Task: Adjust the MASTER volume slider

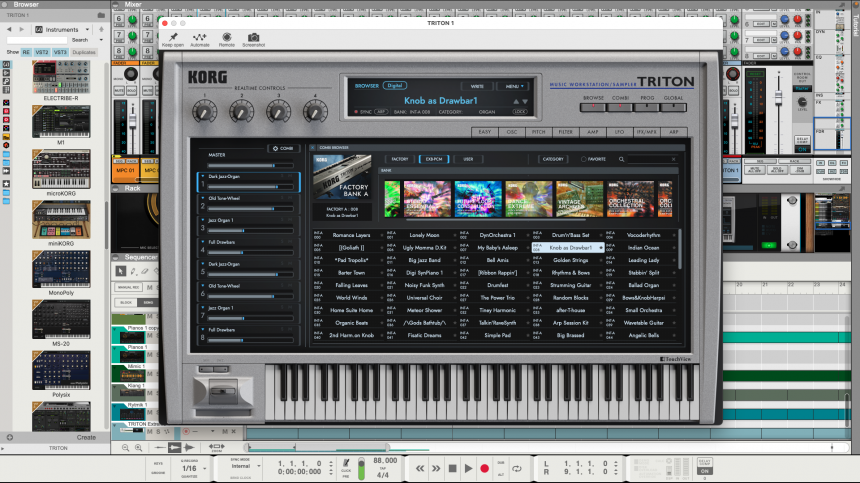Action: 250,165
